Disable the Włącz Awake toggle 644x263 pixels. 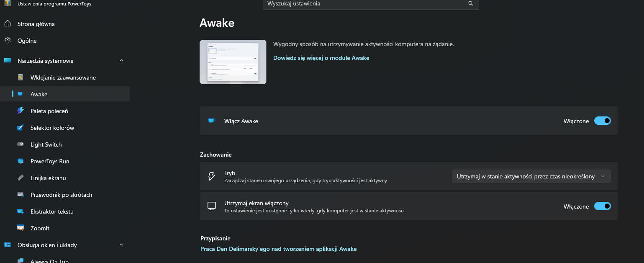coord(602,121)
